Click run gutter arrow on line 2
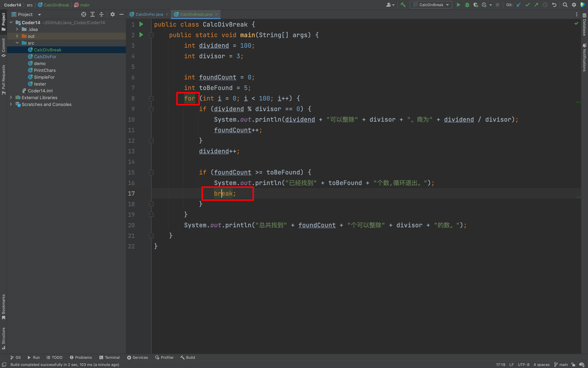Screen dimensions: 588x368 coord(141,35)
